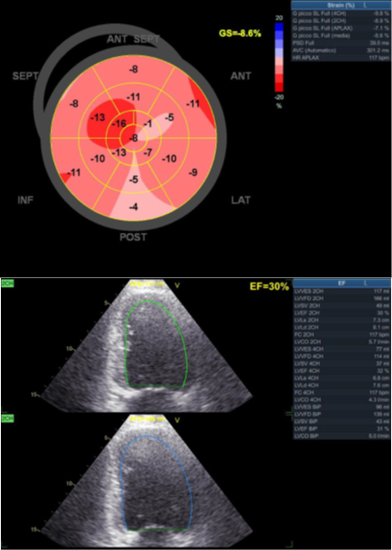
Task: Click the strain color scale bar
Action: click(x=279, y=58)
